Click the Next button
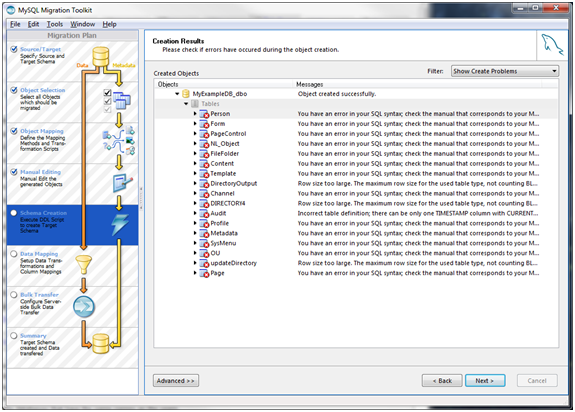Viewport: 575px width, 412px height. point(485,381)
